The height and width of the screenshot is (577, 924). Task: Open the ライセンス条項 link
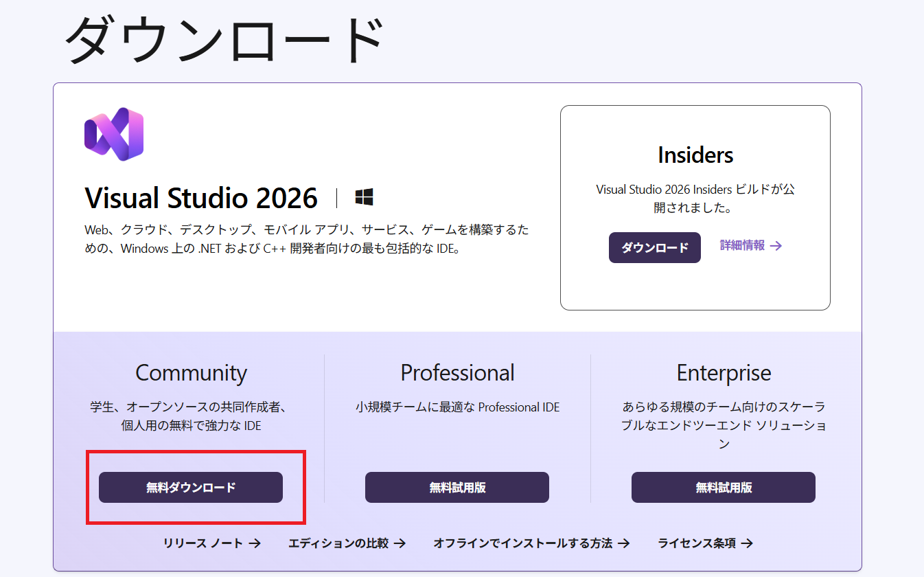click(x=706, y=543)
